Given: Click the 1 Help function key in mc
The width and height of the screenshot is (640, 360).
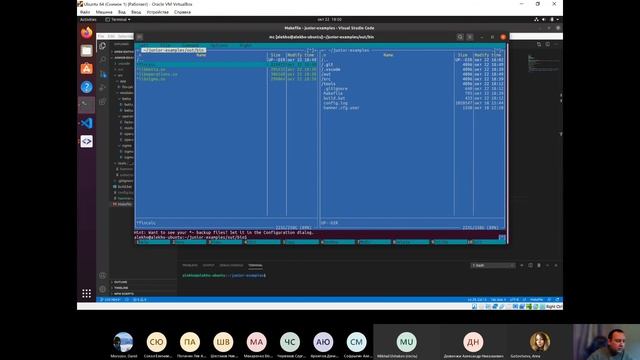Looking at the screenshot, I should [153, 242].
